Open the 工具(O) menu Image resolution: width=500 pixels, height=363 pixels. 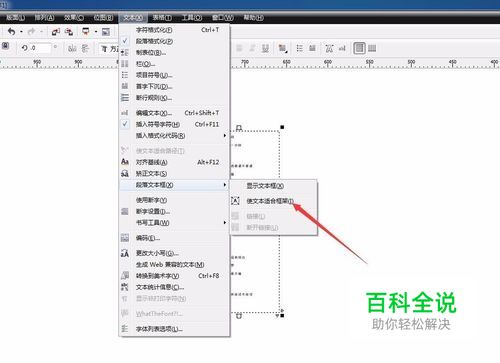click(192, 17)
